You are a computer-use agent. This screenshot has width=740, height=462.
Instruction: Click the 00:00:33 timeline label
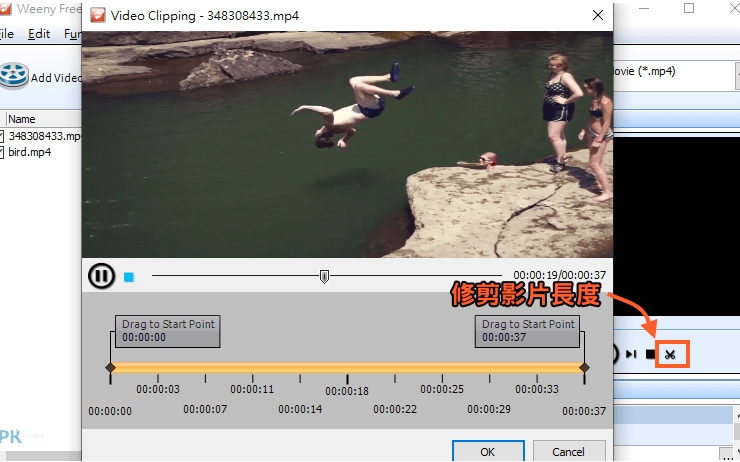coord(537,389)
